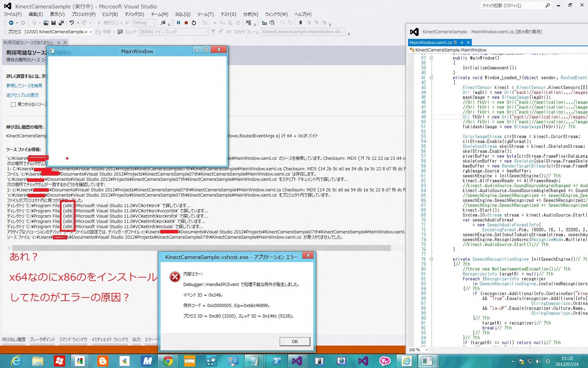Screen dimensions: 588x368
Task: Switch to the ブレークポイント tab
Action: 42,339
